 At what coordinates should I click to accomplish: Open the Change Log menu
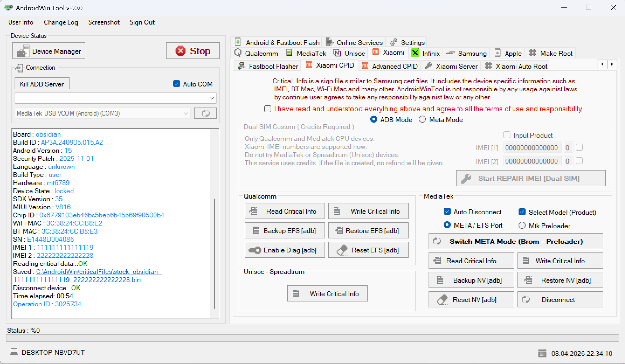(61, 22)
